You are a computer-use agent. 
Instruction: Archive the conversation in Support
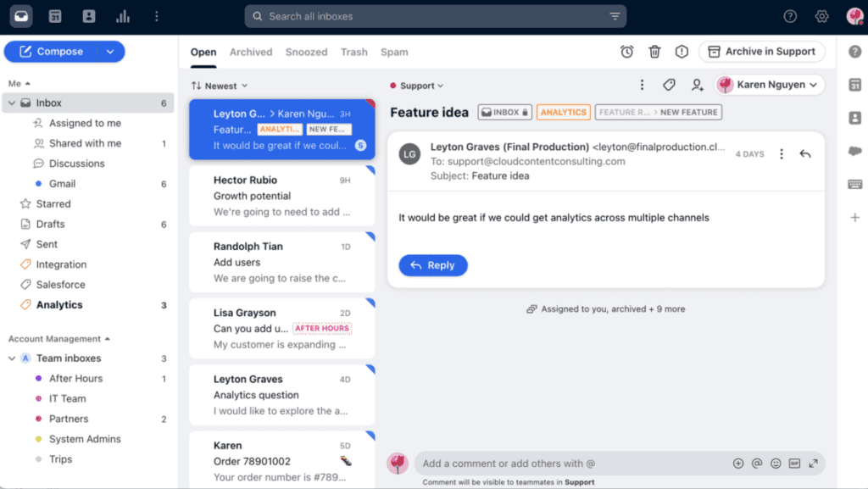pos(761,51)
